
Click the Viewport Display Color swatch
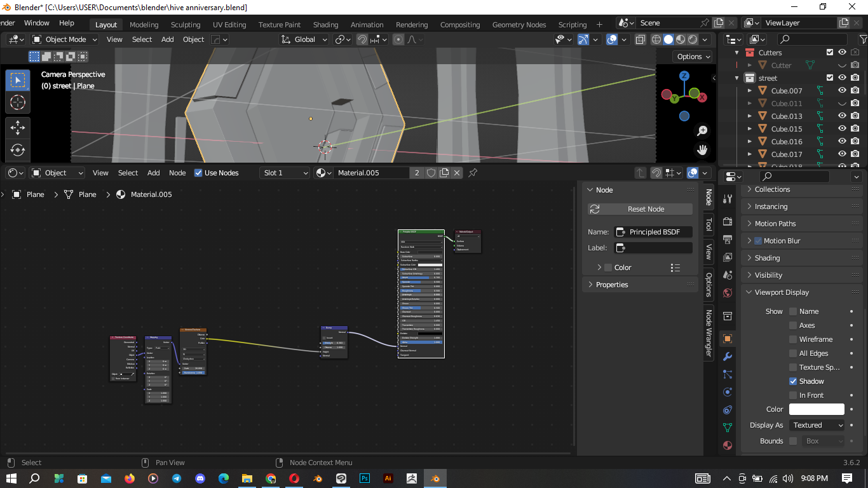(817, 409)
